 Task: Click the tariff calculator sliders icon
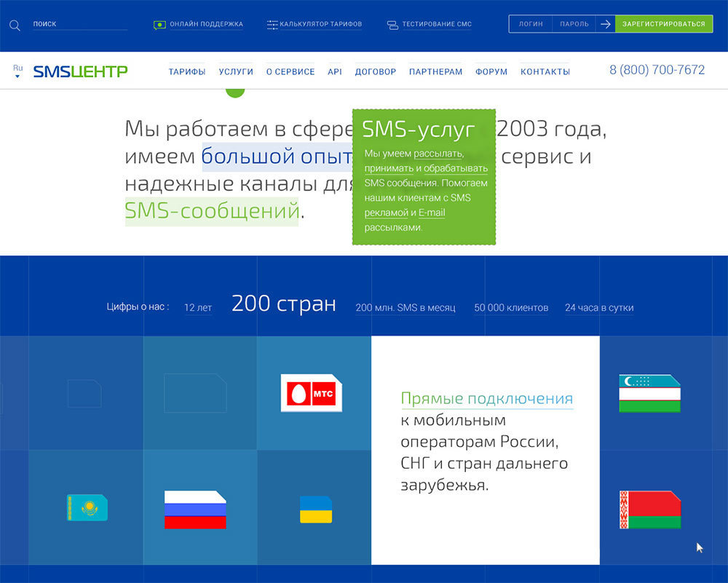(x=272, y=25)
